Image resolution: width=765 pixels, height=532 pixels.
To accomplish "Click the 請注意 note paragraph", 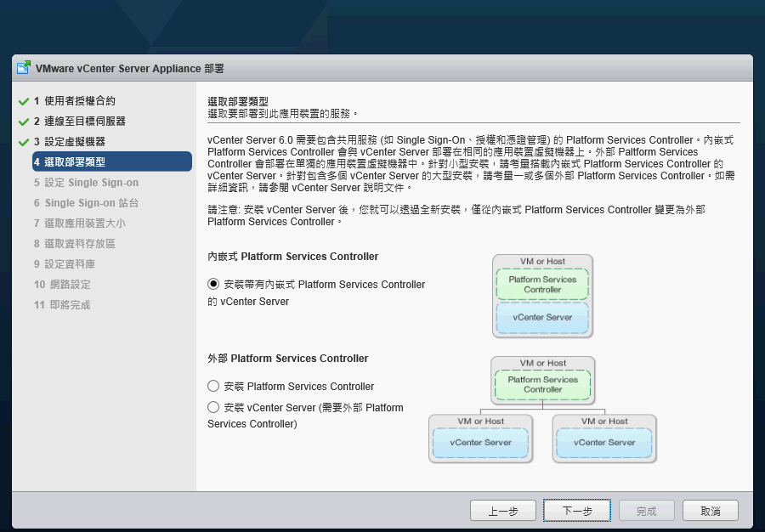I will (x=456, y=216).
